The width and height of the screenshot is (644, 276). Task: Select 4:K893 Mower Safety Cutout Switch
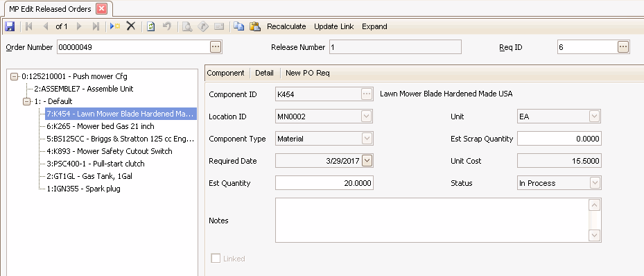110,151
